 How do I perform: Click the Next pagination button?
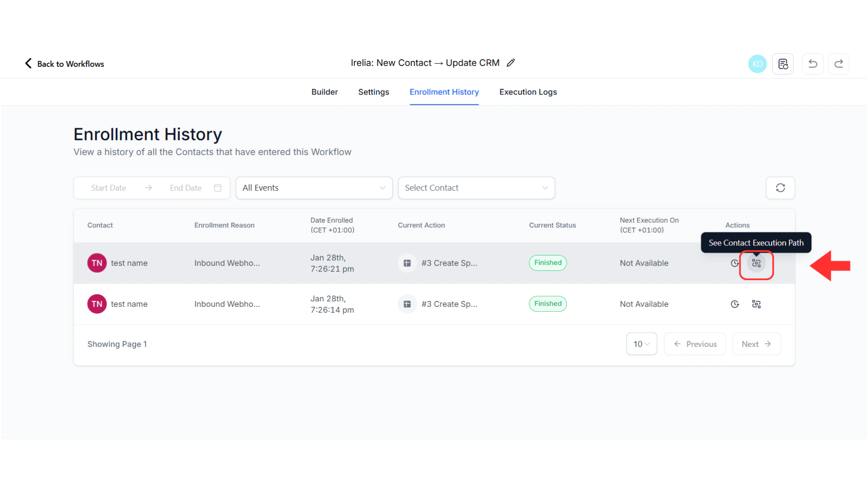point(756,344)
